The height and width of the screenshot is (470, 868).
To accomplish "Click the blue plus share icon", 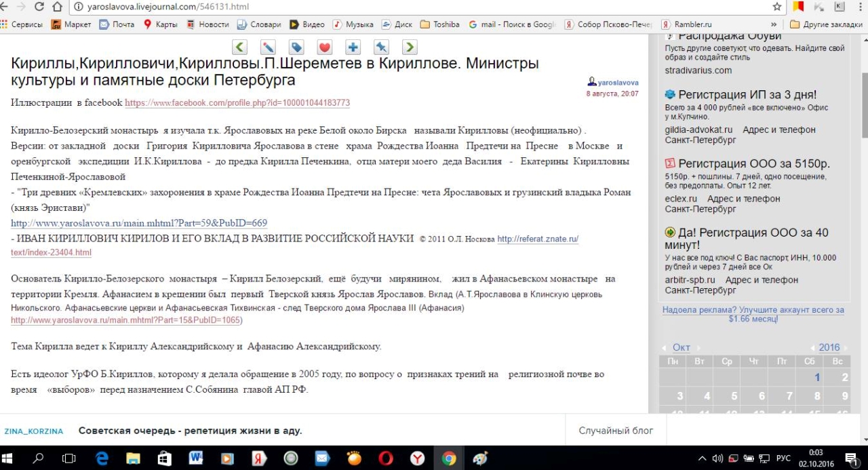I will pyautogui.click(x=353, y=47).
